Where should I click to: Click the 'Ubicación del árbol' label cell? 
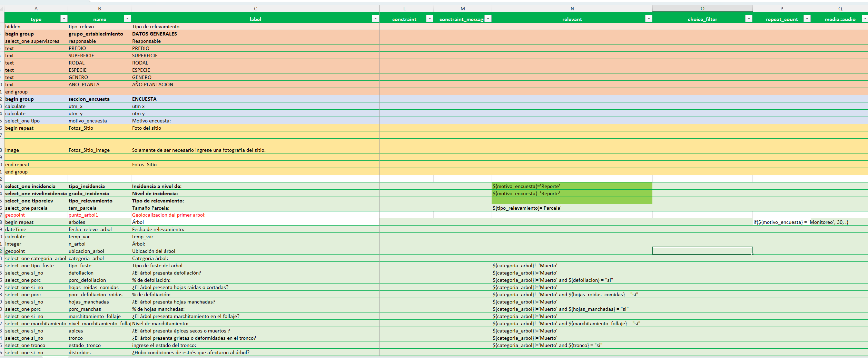tap(255, 251)
